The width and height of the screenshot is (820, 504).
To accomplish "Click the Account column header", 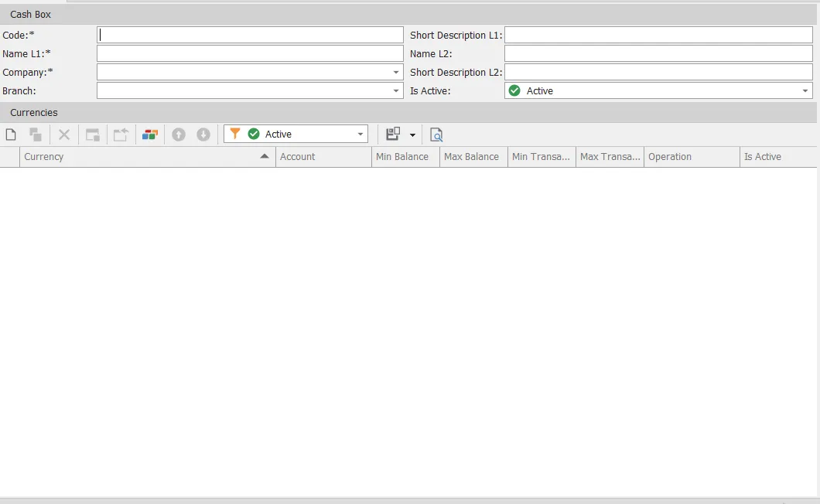I will pos(323,157).
